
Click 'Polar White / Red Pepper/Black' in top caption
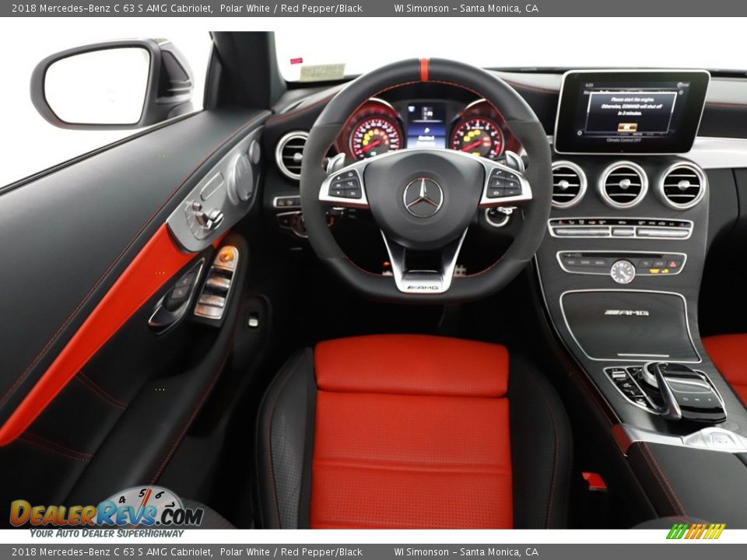291,8
